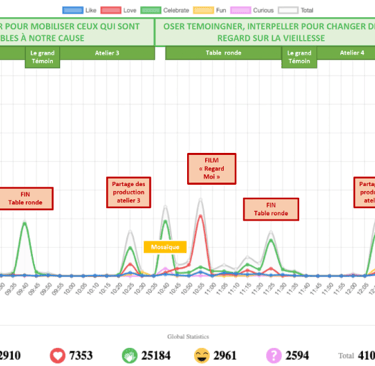Screen dimensions: 375x366
Task: Select Le grand Témoin before Atelier 3
Action: [42, 57]
